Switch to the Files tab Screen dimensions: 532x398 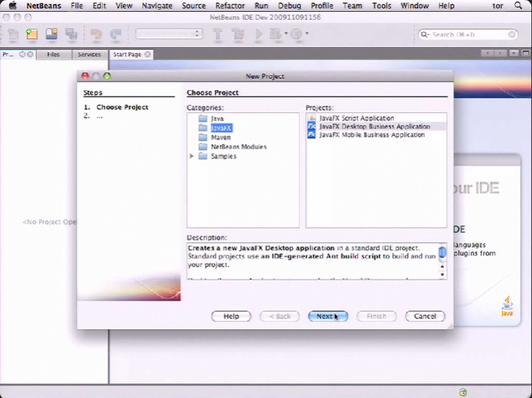[x=53, y=54]
